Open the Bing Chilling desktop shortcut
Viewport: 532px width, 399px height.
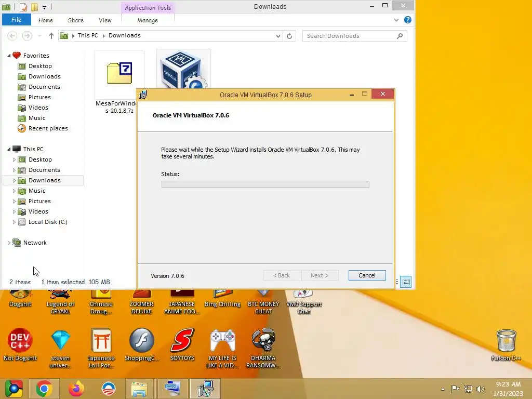222,299
